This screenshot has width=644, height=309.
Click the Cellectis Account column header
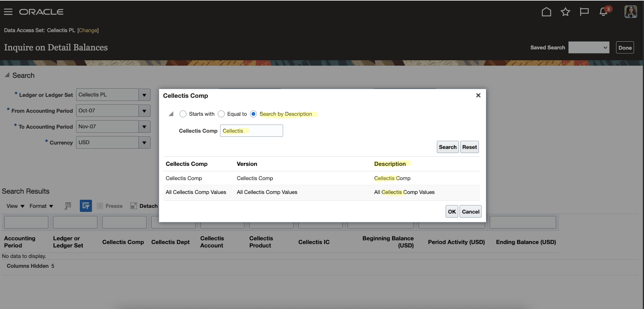coord(212,242)
